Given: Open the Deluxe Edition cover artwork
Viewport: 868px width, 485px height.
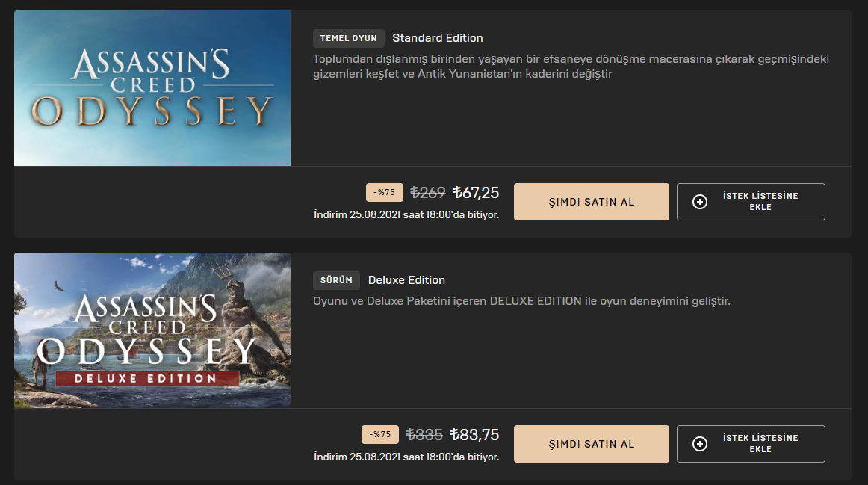Looking at the screenshot, I should (x=152, y=330).
